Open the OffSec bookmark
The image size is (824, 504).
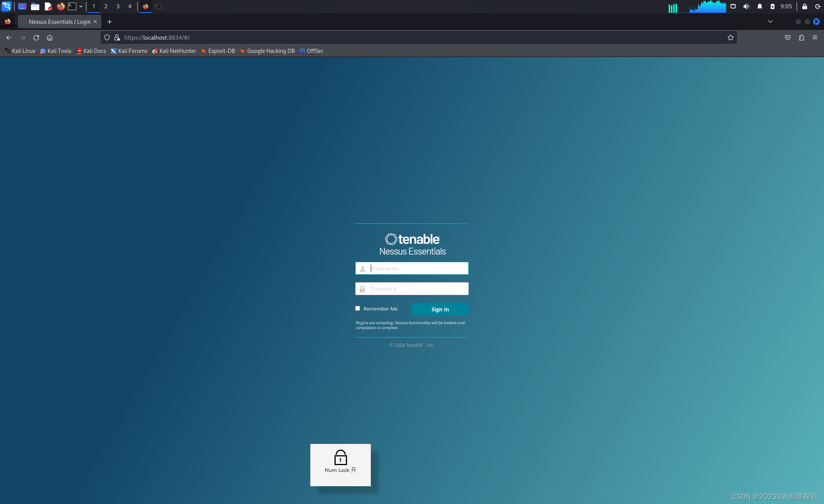click(x=311, y=51)
